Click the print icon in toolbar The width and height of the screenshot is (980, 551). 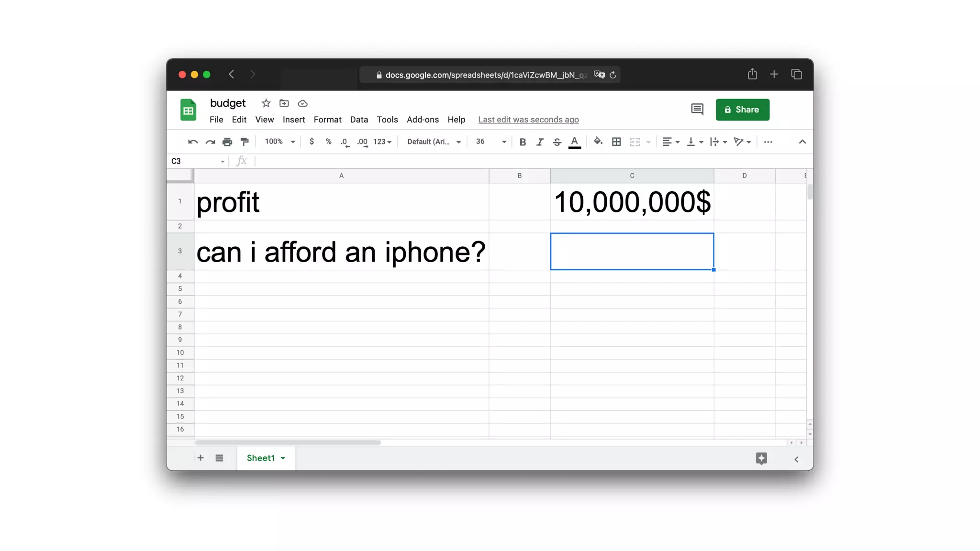227,142
